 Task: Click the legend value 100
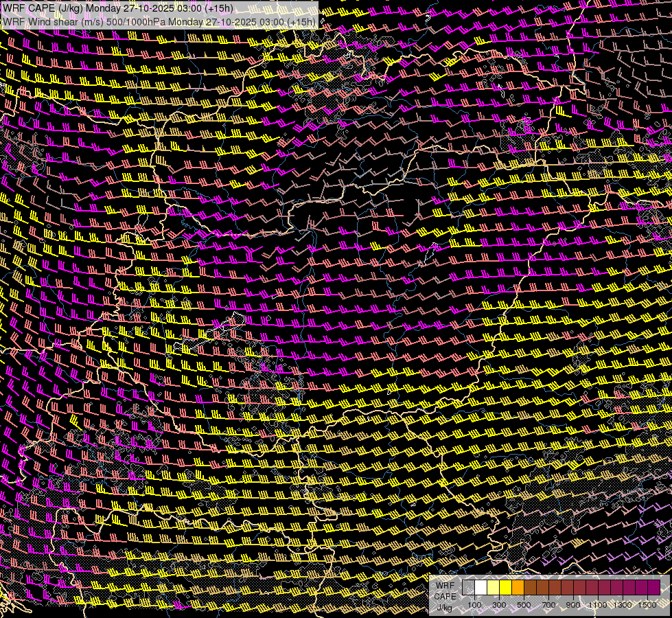[x=474, y=605]
